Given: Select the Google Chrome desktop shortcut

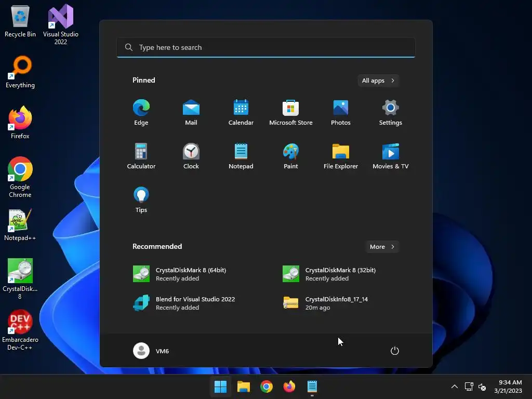Looking at the screenshot, I should tap(20, 177).
